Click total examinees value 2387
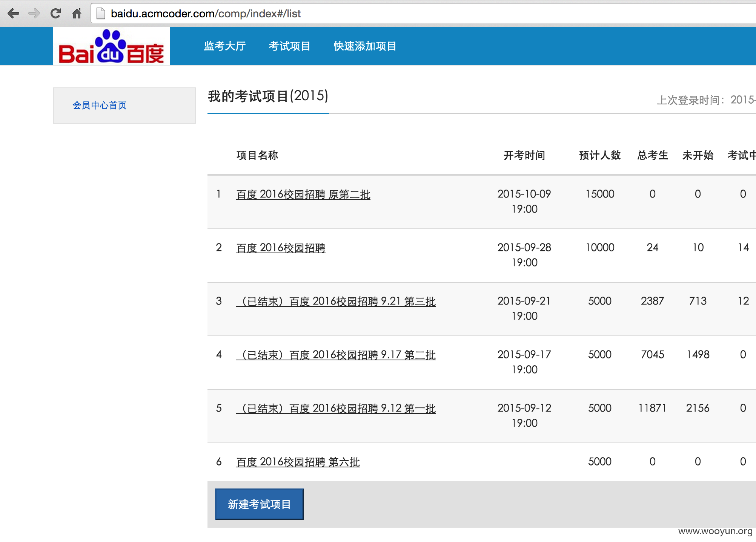 (x=653, y=301)
